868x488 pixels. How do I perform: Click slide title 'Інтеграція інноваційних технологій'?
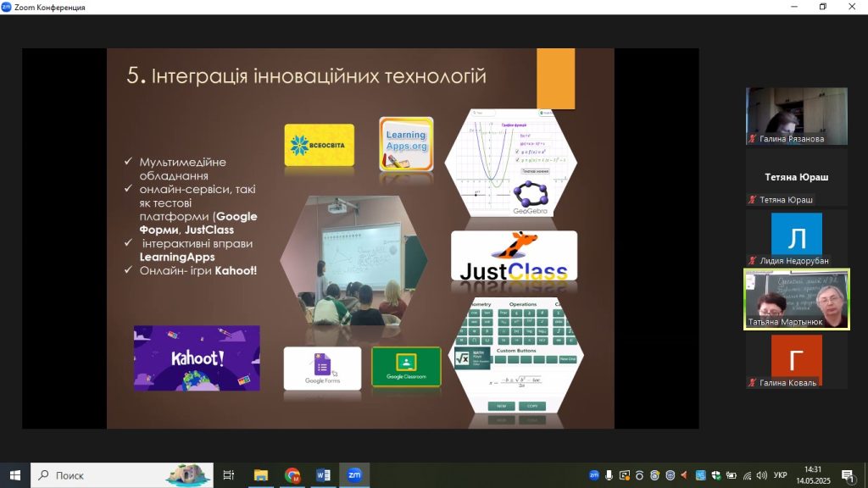(x=319, y=75)
